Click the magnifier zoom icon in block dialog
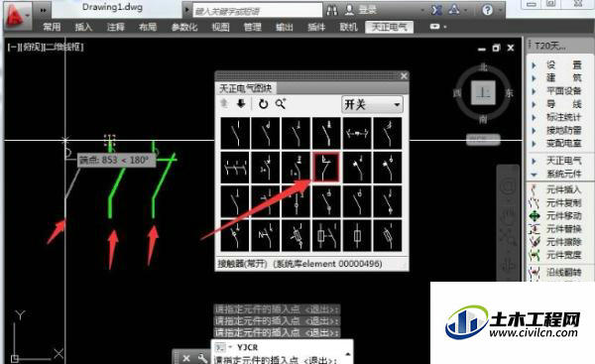The image size is (595, 364). [x=281, y=103]
